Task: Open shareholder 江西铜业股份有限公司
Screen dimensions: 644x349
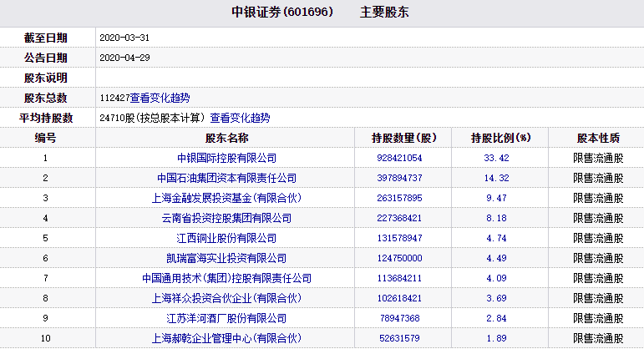Action: 226,238
